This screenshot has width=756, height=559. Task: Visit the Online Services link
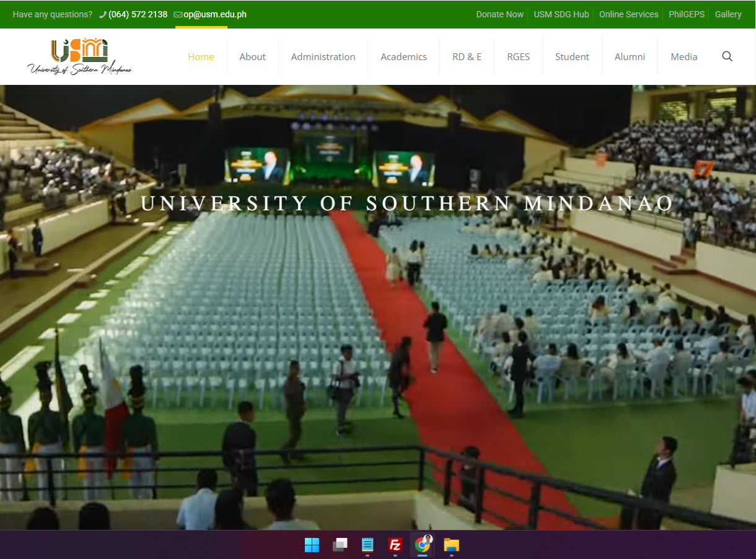coord(628,14)
